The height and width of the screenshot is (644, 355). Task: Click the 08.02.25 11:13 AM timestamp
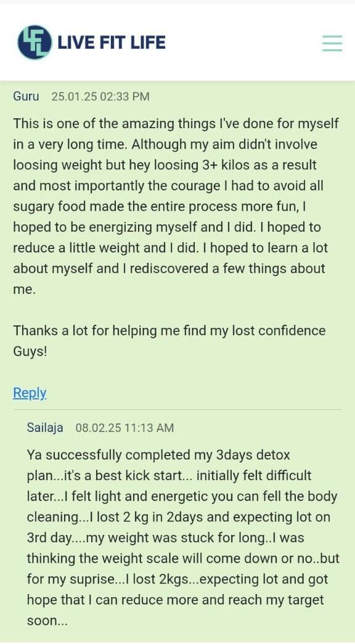point(124,428)
